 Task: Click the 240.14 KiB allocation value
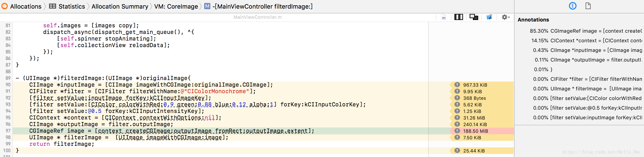[x=475, y=124]
